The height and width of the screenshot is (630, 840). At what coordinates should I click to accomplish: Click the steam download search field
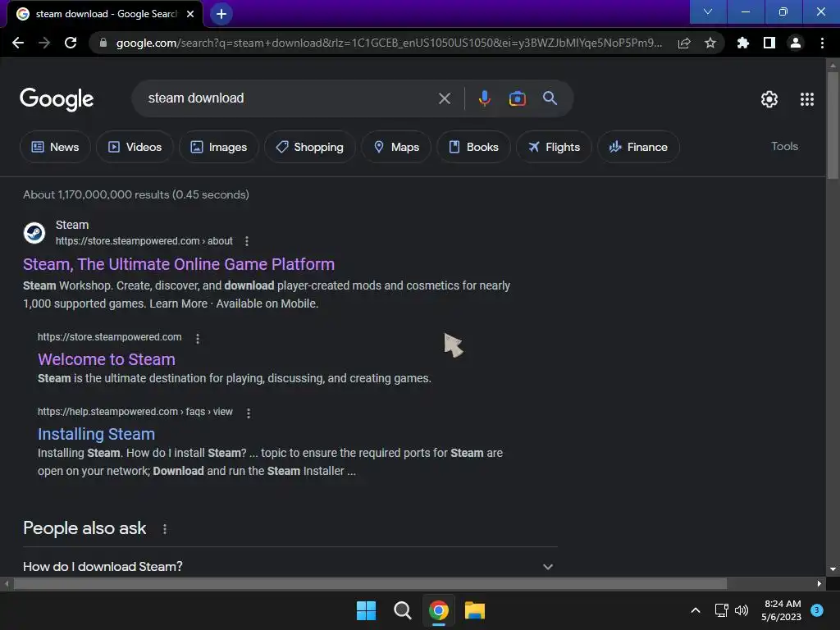290,98
